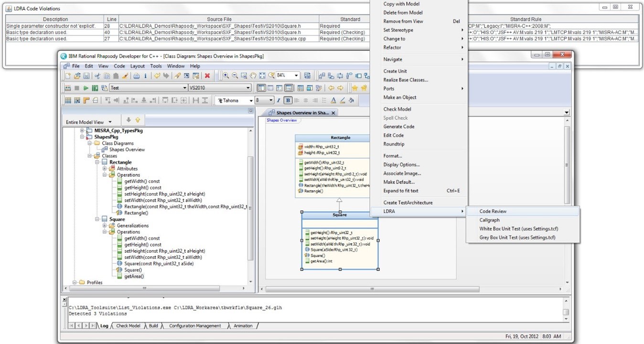
Task: Open the Test configuration dropdown
Action: pyautogui.click(x=185, y=88)
